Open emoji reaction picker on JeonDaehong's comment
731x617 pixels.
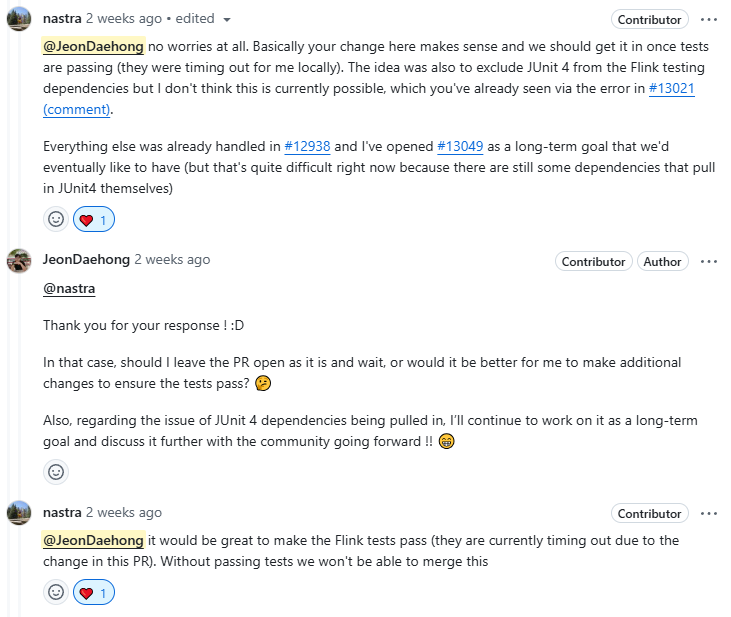(56, 472)
